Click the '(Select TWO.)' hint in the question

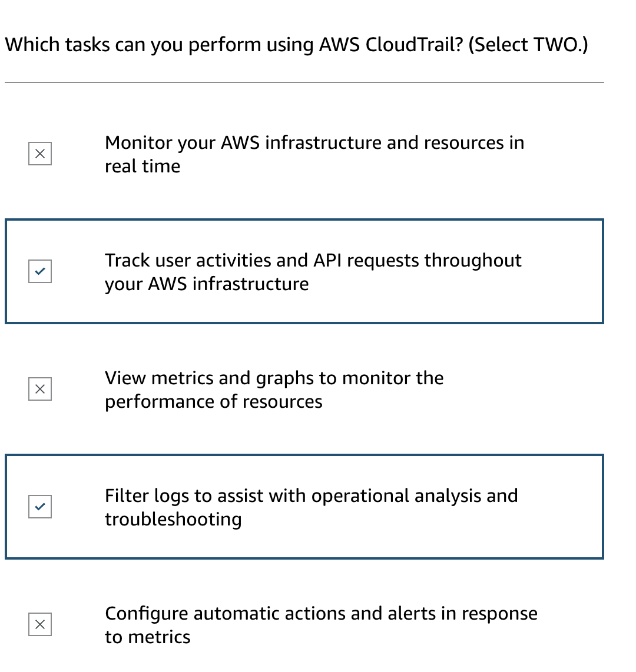(x=528, y=45)
